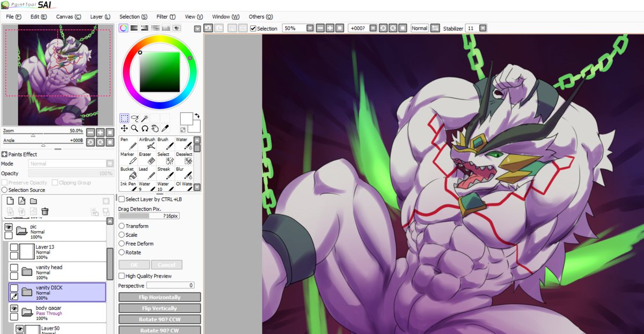Select the hand pan tool
The image size is (644, 334).
[155, 129]
